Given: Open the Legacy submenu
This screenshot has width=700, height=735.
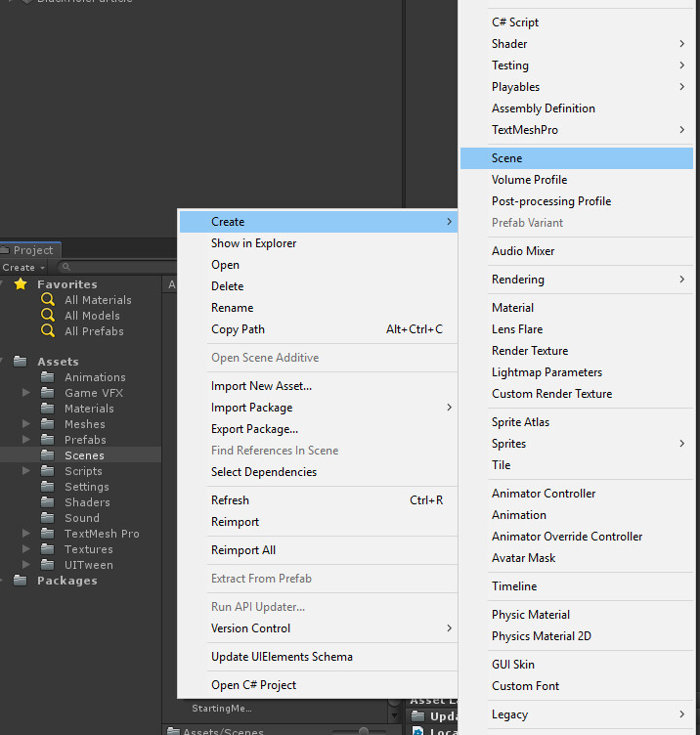Looking at the screenshot, I should pyautogui.click(x=577, y=714).
